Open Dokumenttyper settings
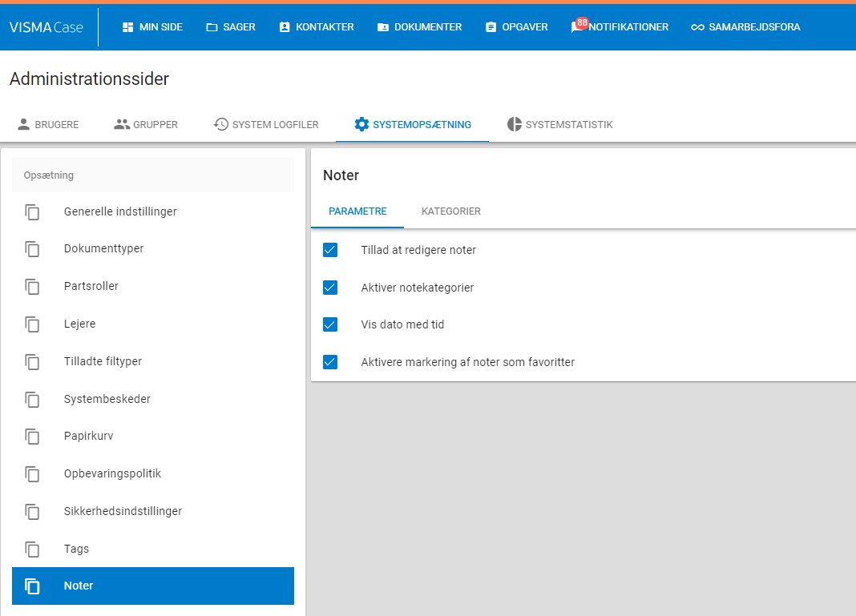 tap(153, 249)
